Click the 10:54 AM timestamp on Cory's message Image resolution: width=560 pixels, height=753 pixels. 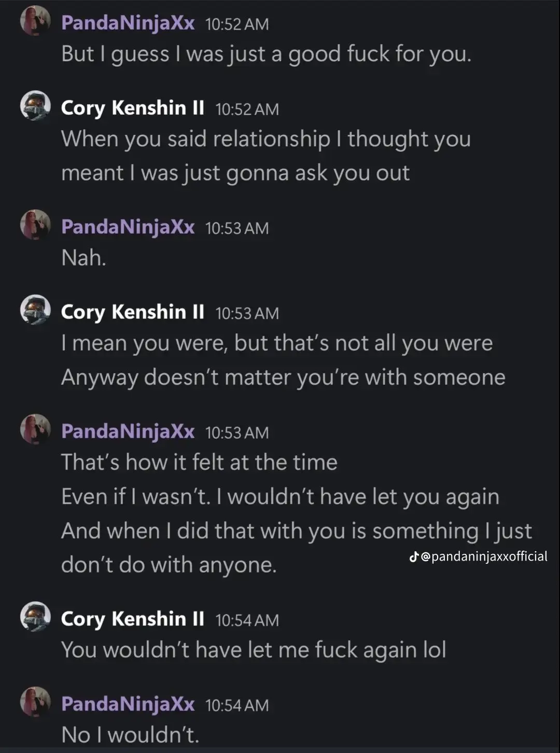click(x=247, y=620)
